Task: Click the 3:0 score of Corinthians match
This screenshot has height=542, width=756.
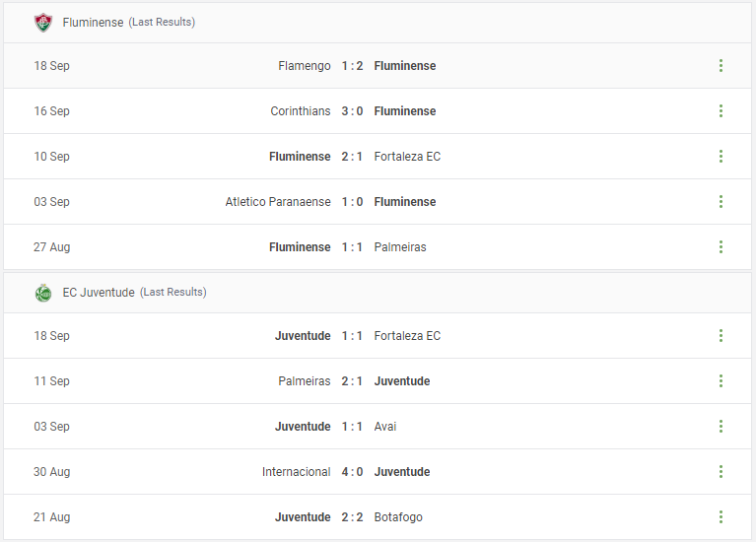Action: 352,111
